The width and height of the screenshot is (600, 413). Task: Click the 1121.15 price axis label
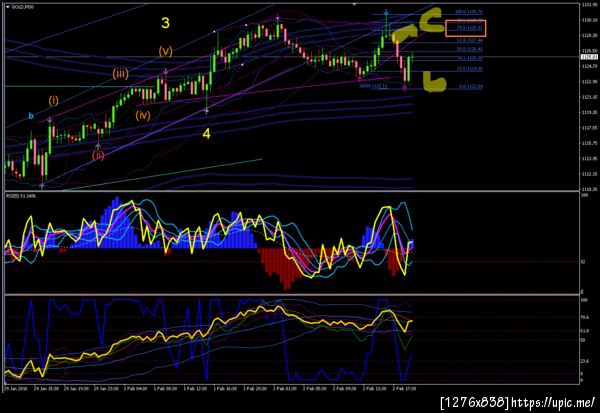(589, 97)
